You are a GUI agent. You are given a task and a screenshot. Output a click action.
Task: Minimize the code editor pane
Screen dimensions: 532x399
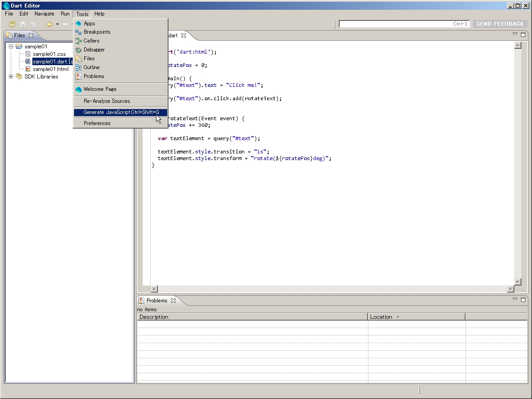(x=515, y=34)
